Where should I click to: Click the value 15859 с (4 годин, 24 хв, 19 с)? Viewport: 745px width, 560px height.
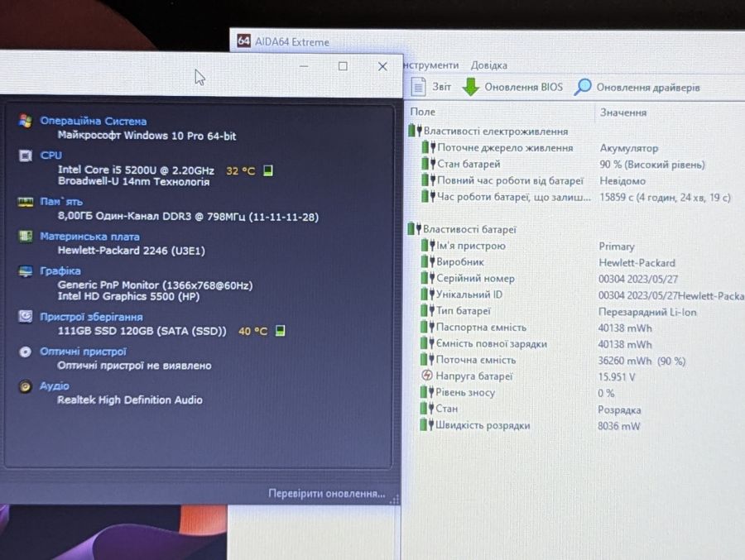pyautogui.click(x=665, y=197)
